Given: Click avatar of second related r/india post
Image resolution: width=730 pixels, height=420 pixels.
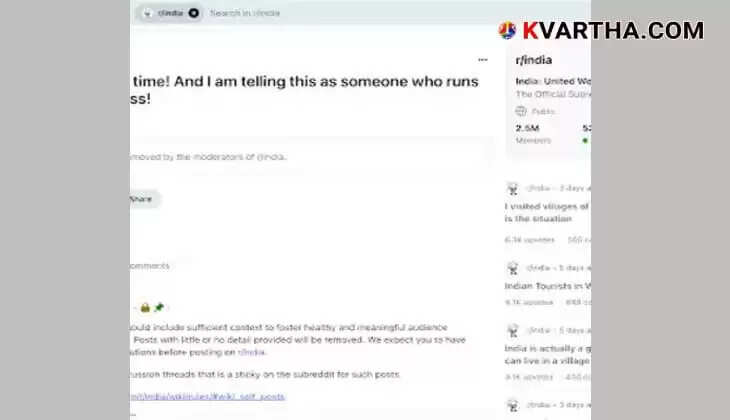Looking at the screenshot, I should [x=513, y=268].
